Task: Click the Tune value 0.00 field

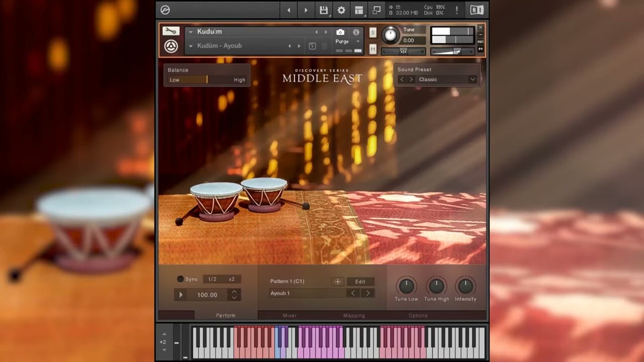Action: (414, 40)
